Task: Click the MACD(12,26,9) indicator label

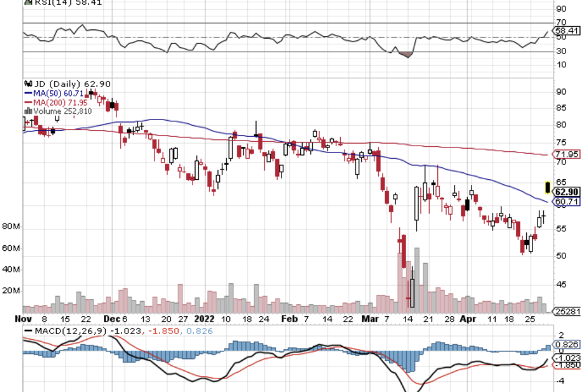Action: click(x=69, y=331)
